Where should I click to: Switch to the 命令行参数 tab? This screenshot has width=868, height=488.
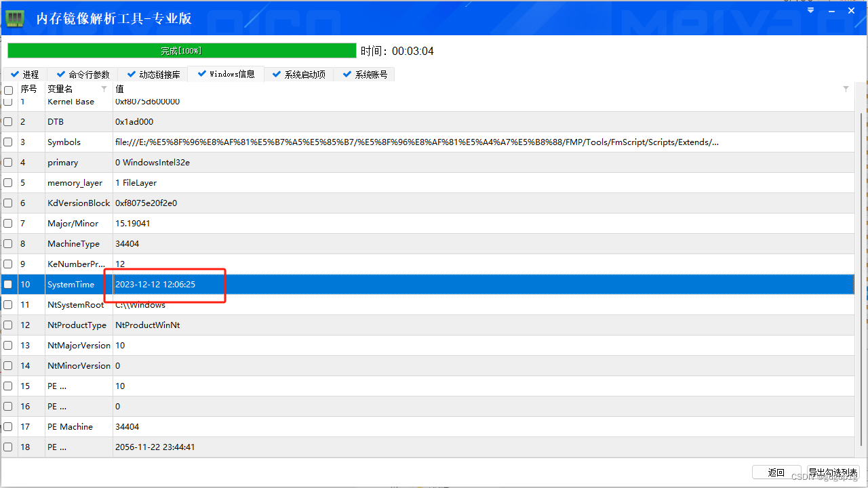(83, 75)
